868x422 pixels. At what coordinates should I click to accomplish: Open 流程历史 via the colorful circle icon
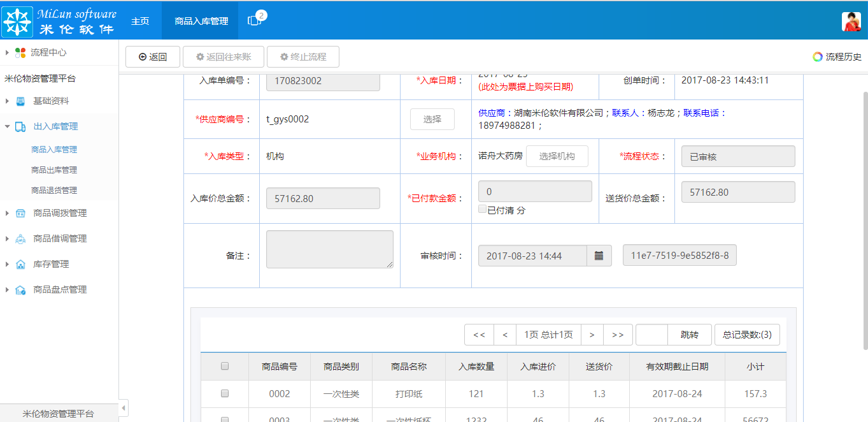[818, 56]
